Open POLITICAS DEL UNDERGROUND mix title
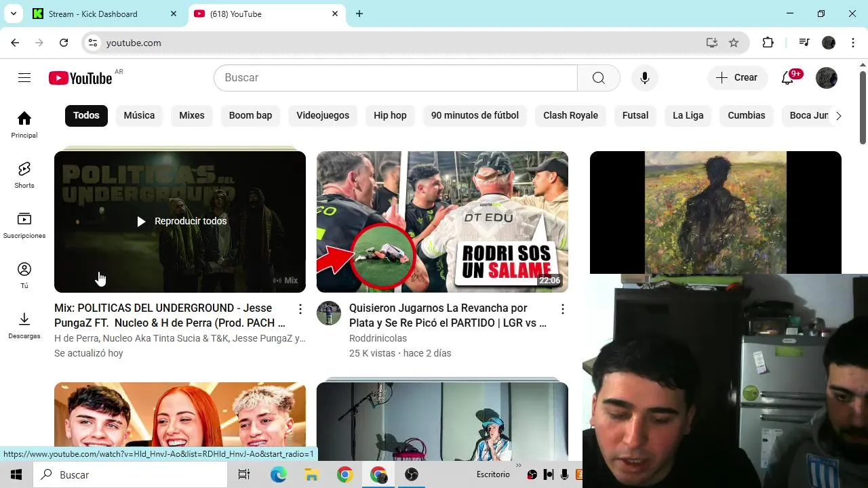Screen dimensions: 868x488 coord(170,315)
